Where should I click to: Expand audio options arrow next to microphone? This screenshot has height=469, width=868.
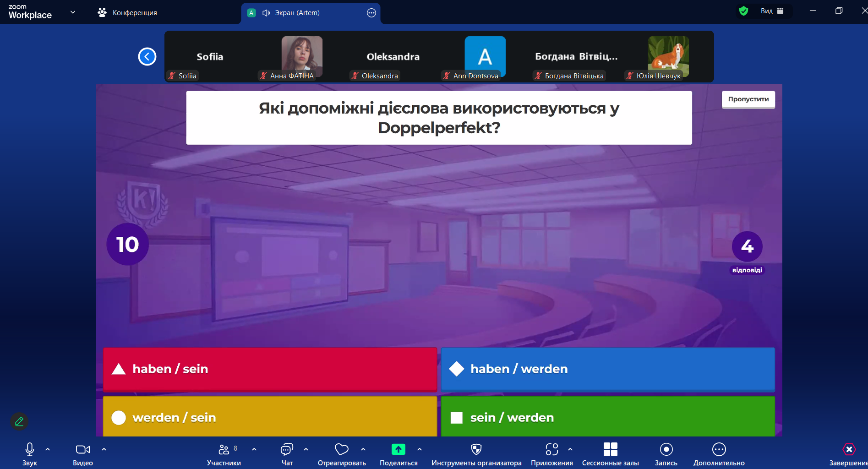[x=48, y=449]
